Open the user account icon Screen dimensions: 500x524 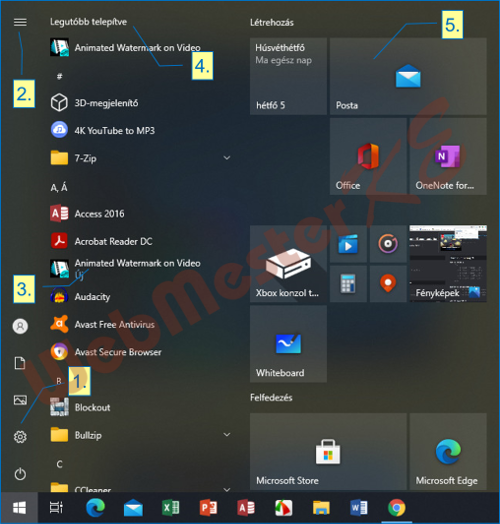pos(20,326)
